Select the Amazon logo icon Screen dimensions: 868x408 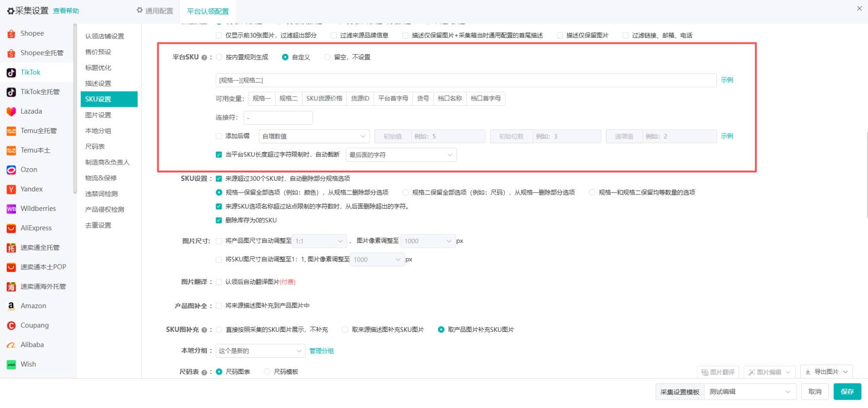point(11,306)
